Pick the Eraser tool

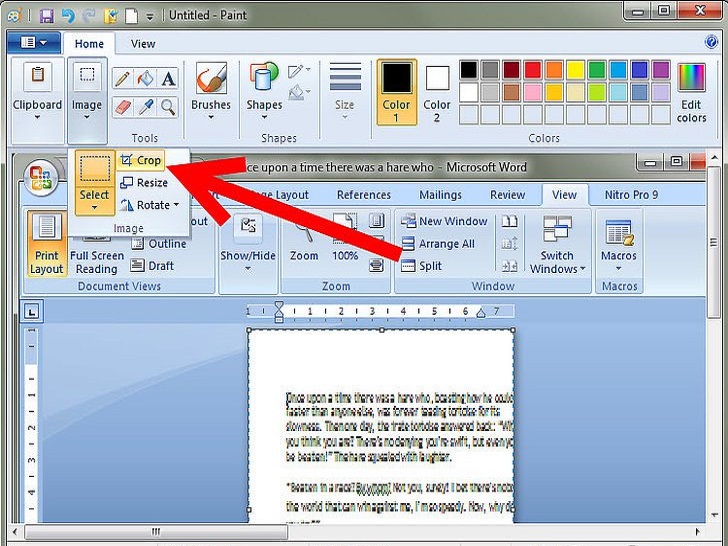123,108
